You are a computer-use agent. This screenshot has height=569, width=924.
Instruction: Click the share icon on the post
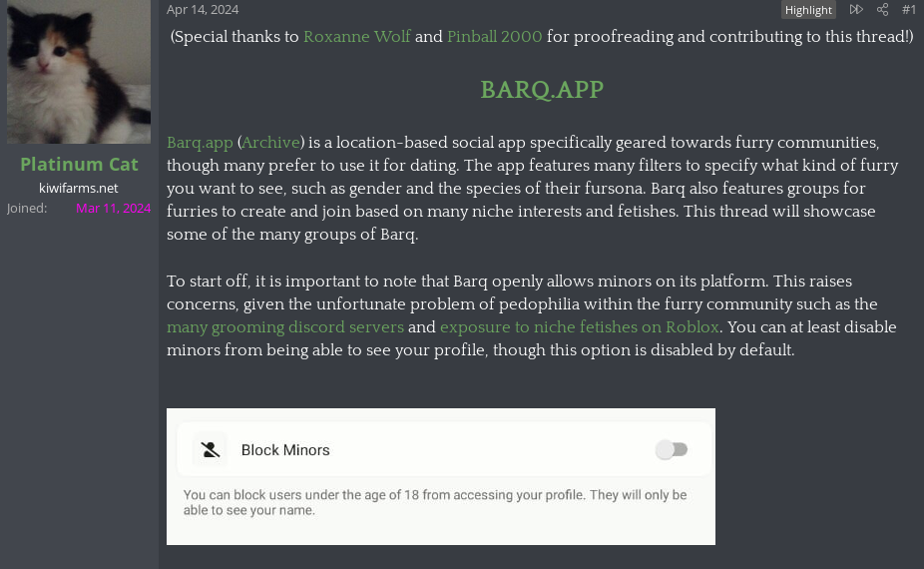pos(882,9)
